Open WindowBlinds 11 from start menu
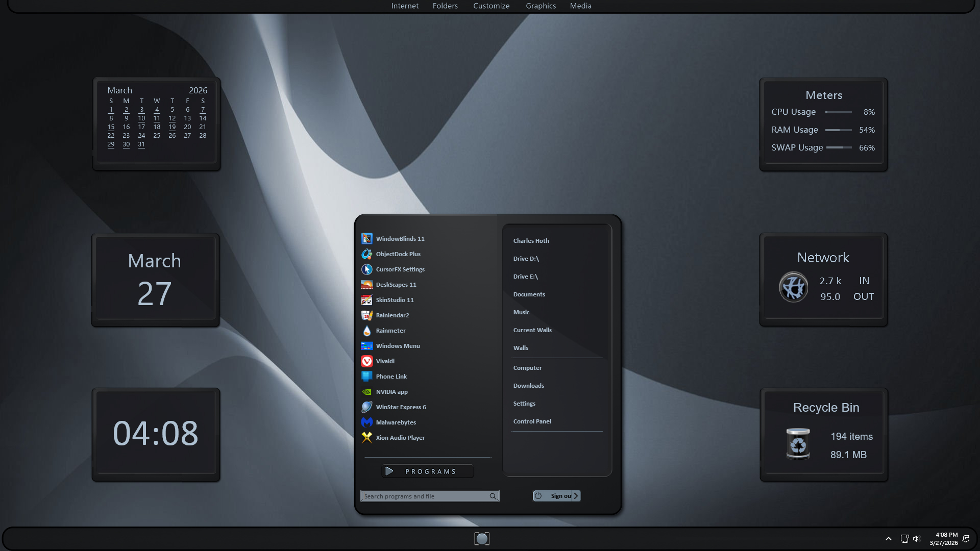Screen dimensions: 980x551 pyautogui.click(x=400, y=239)
